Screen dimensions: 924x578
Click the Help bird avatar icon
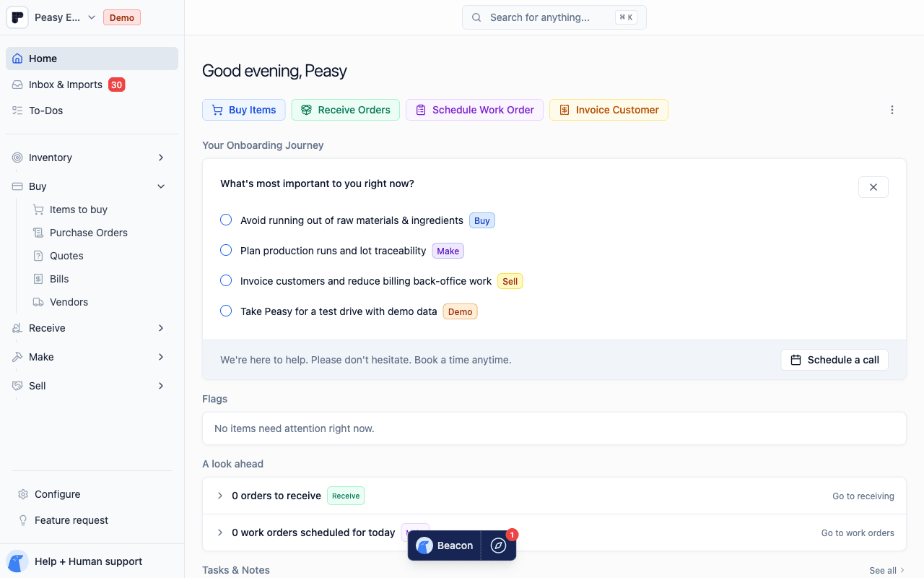17,561
